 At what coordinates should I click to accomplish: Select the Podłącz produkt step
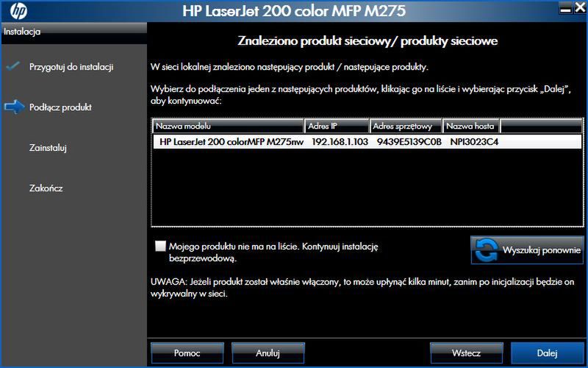tap(60, 107)
